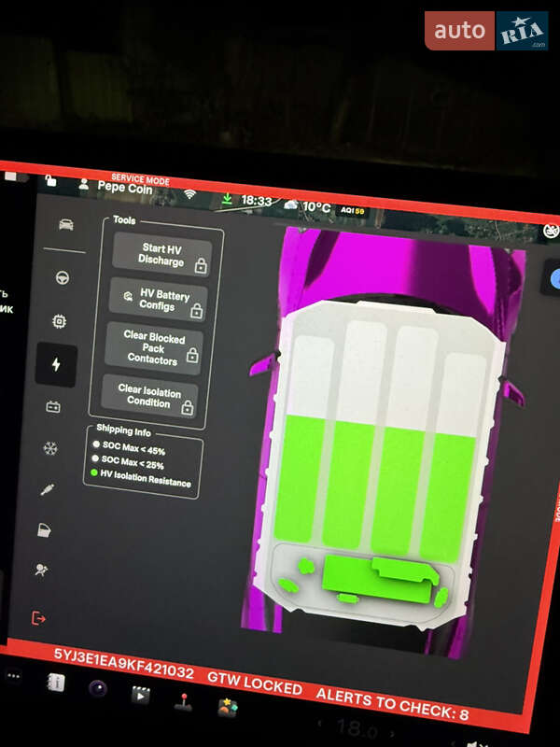Tap the padlock icon in status bar
Viewport: 560px width, 747px height.
coord(50,180)
